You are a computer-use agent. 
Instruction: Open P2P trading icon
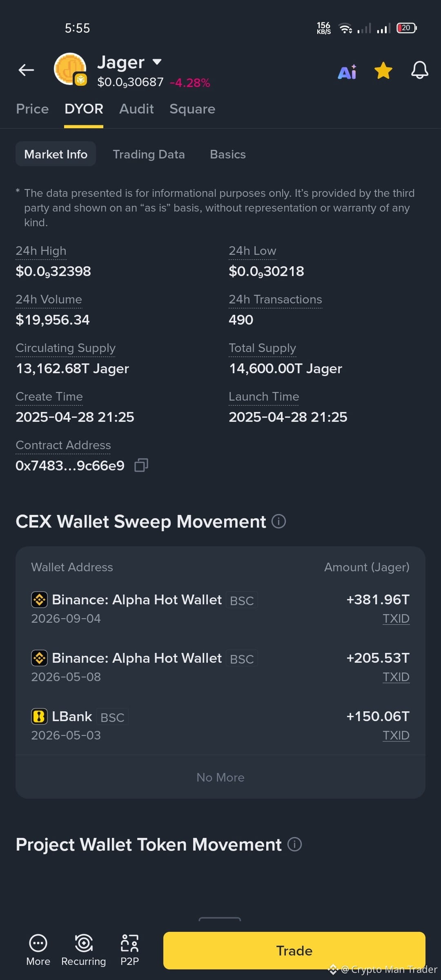click(129, 943)
